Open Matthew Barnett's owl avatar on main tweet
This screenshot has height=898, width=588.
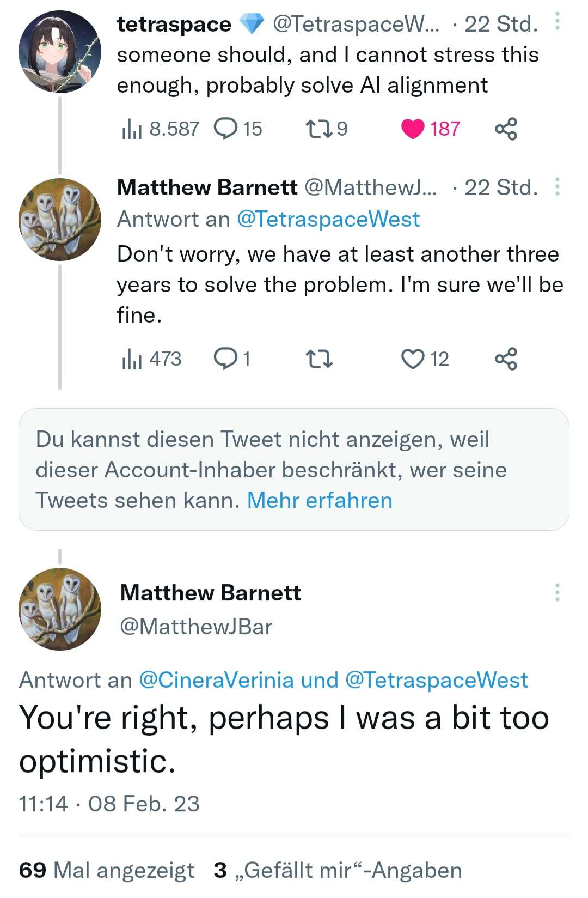coord(60,609)
